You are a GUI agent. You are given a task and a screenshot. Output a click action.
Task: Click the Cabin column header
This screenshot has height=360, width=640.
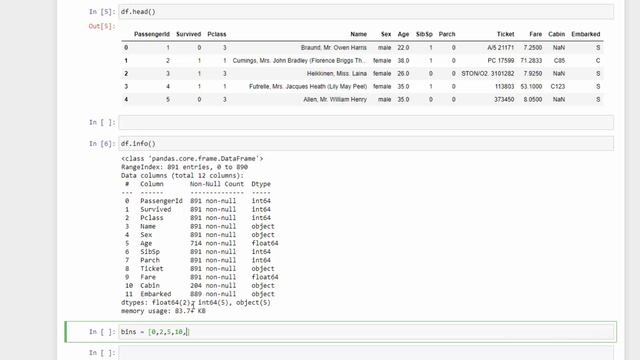(557, 34)
